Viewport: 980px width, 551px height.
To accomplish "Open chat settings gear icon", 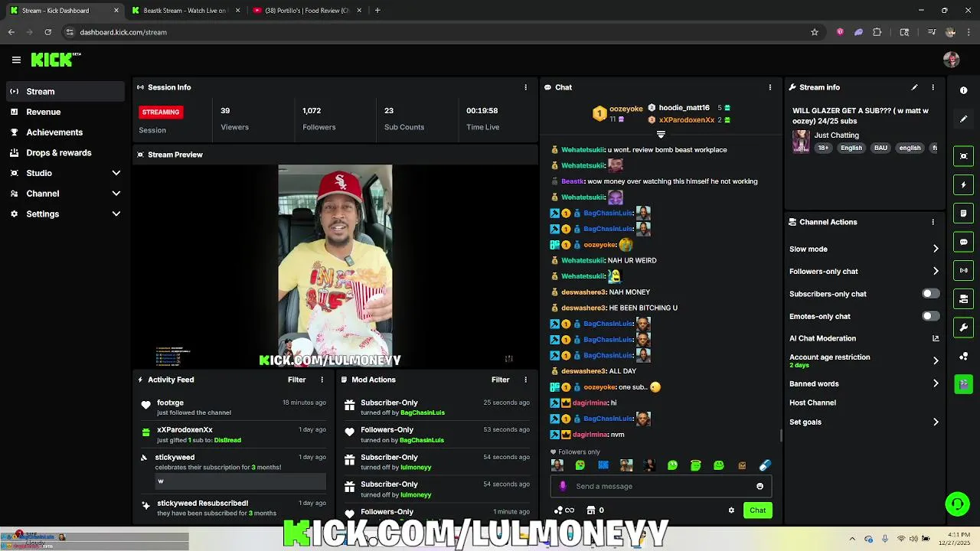I will point(731,510).
